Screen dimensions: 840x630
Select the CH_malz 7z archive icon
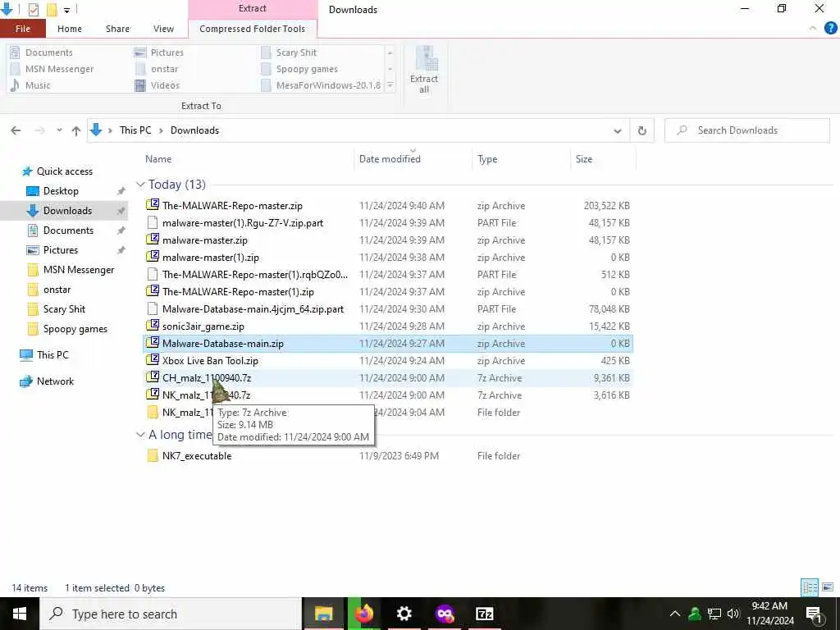(x=153, y=377)
